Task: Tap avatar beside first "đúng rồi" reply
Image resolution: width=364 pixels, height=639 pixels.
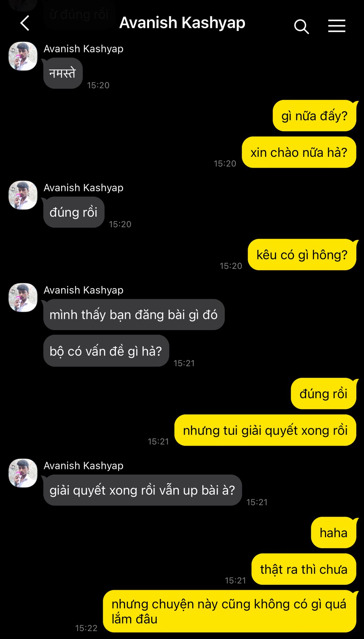Action: [x=23, y=195]
